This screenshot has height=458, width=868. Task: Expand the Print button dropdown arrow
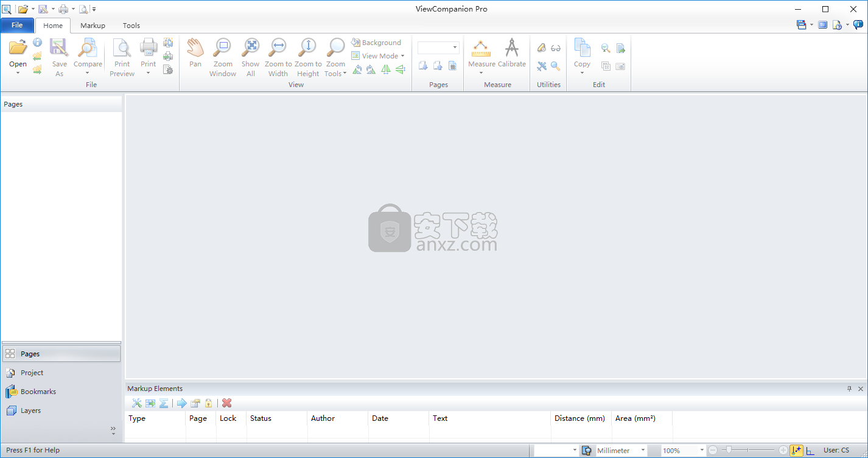148,73
